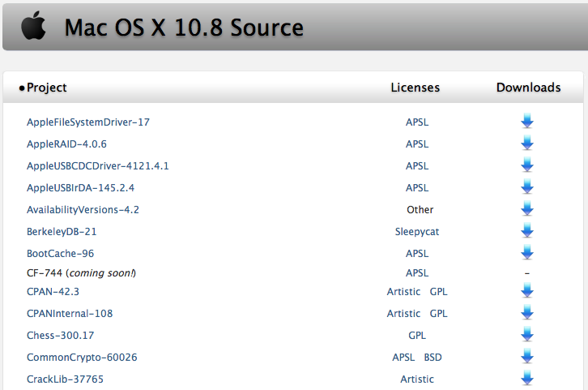
Task: Click APSL license in BootCache-96 row
Action: (417, 253)
